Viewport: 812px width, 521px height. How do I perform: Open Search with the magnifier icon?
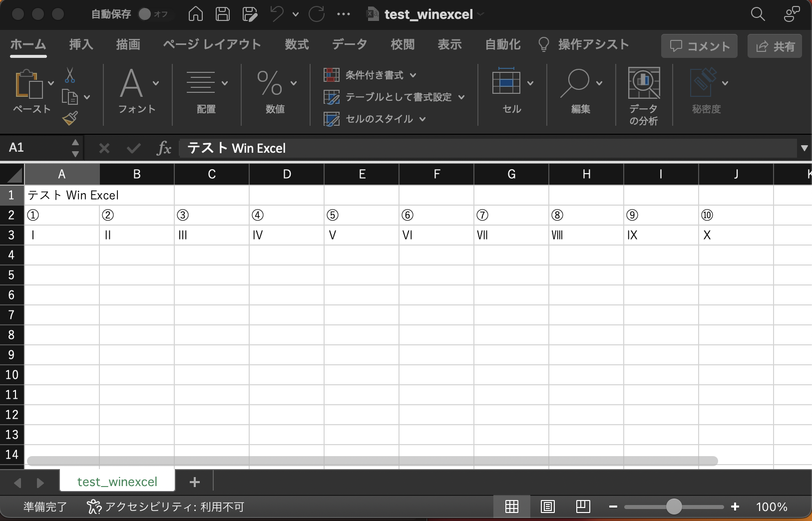click(x=757, y=14)
